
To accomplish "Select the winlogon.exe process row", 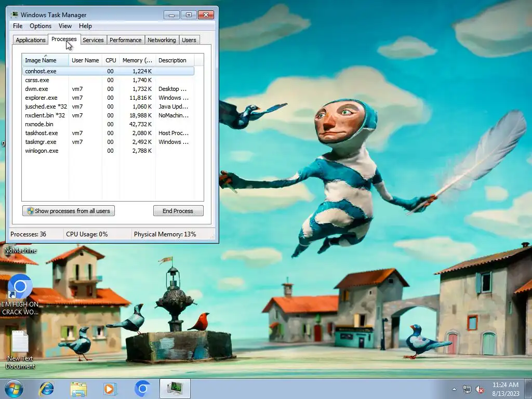I will click(108, 151).
